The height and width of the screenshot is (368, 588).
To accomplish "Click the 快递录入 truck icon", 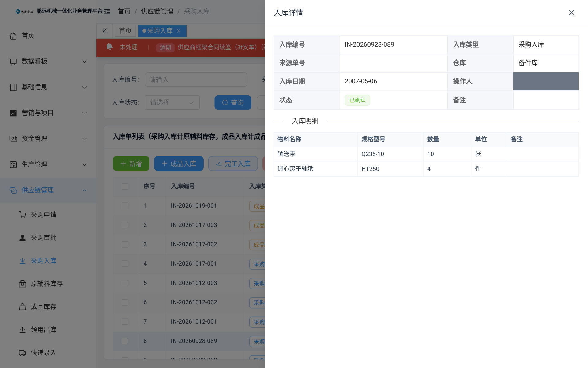I will click(22, 353).
